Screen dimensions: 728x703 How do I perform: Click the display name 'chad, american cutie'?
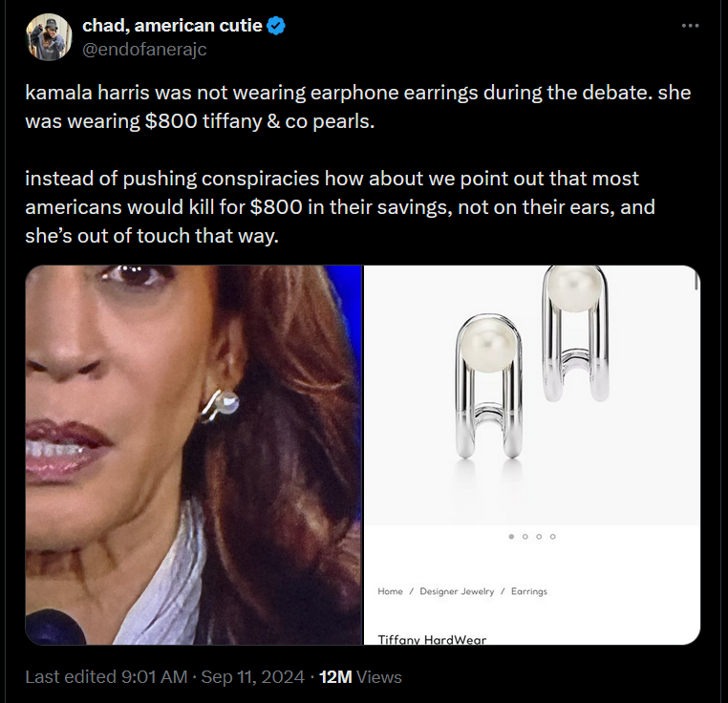click(x=172, y=26)
